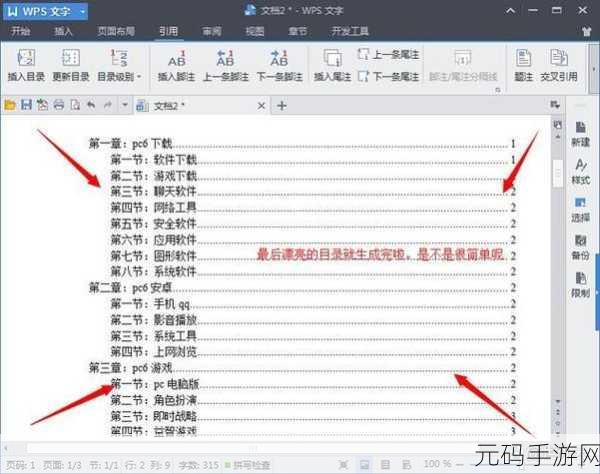Screen dimensions: 600x474
Task: Click the full screen view icon in status bar
Action: click(344, 464)
